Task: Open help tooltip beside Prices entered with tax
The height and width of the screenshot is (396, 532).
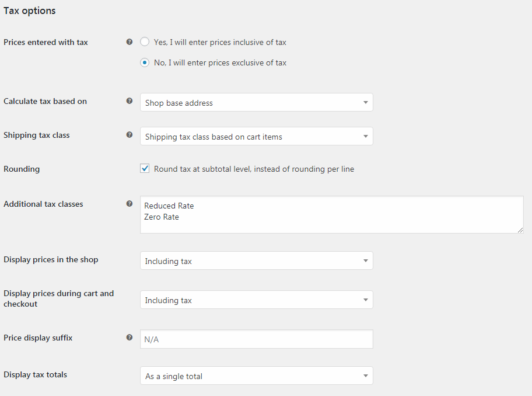Action: [129, 41]
